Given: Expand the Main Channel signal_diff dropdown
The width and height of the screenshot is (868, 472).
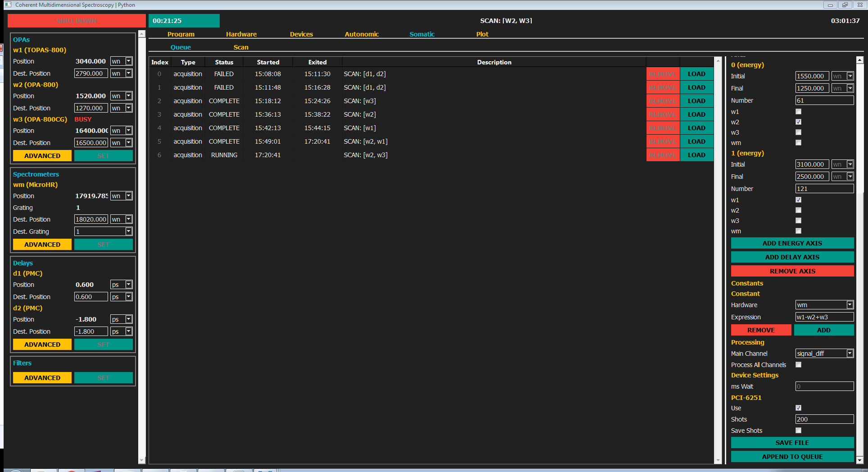Looking at the screenshot, I should [850, 354].
